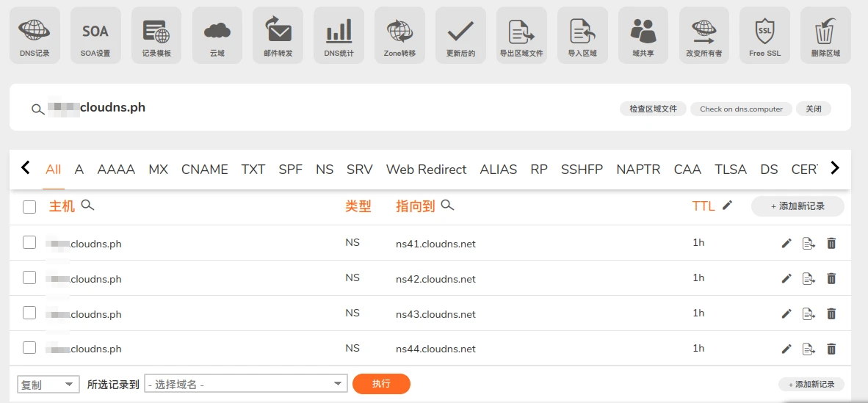Delete the ns44.cloudns.net record
The height and width of the screenshot is (403, 868).
(x=831, y=349)
